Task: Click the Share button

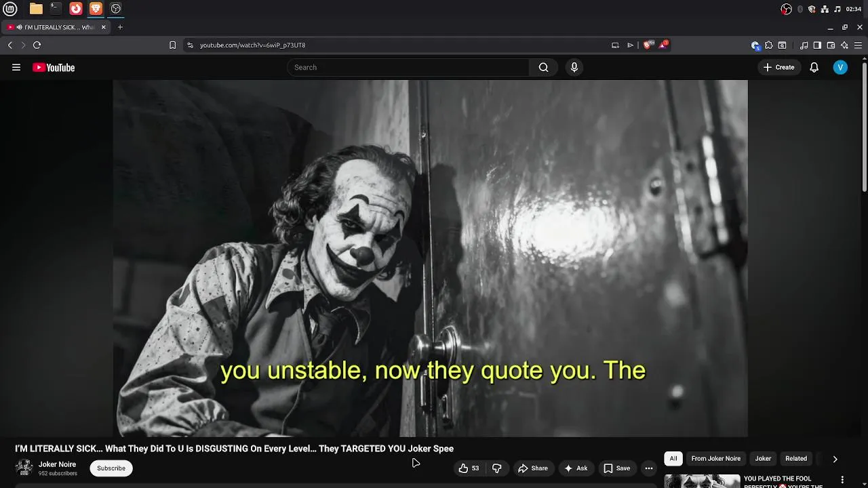Action: pos(532,468)
